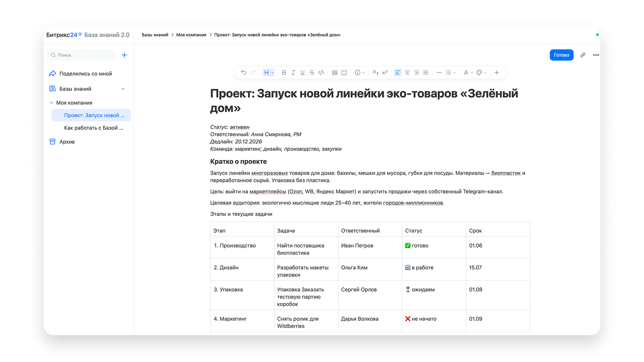Open the three-dot more options menu

596,55
